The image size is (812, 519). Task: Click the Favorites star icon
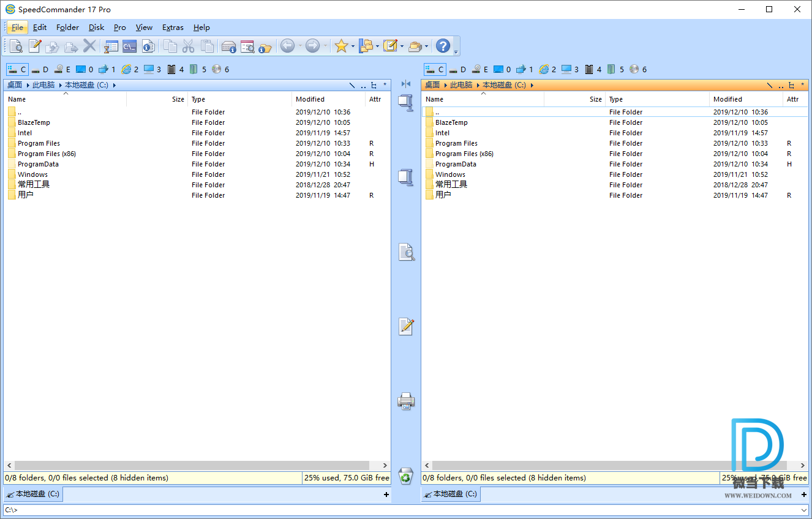pyautogui.click(x=341, y=46)
